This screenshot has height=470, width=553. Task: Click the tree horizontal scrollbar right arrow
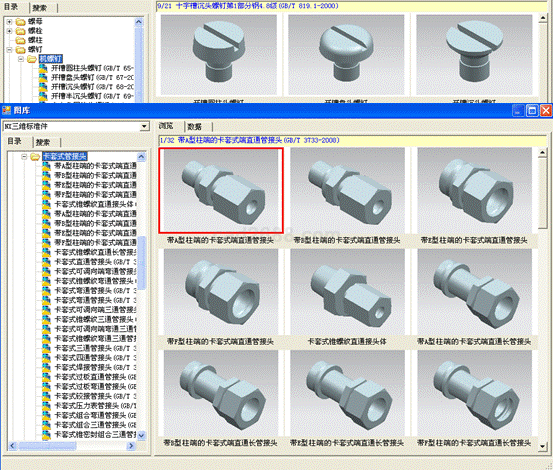[x=131, y=446]
